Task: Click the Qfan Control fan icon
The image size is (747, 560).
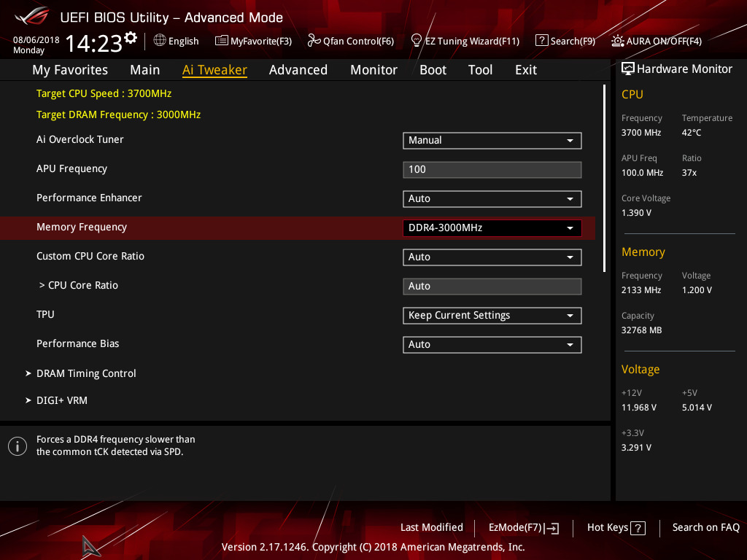Action: click(314, 41)
